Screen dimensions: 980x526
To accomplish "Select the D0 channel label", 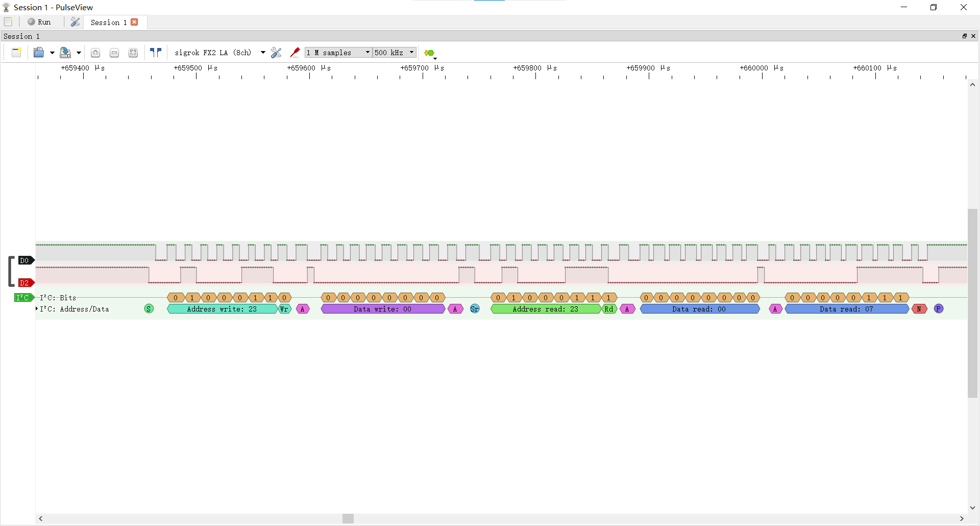I will pos(25,260).
